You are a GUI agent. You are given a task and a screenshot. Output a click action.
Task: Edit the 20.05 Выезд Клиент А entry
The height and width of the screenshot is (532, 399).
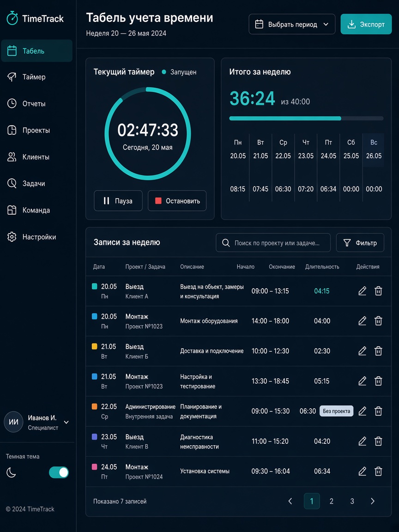pyautogui.click(x=363, y=291)
